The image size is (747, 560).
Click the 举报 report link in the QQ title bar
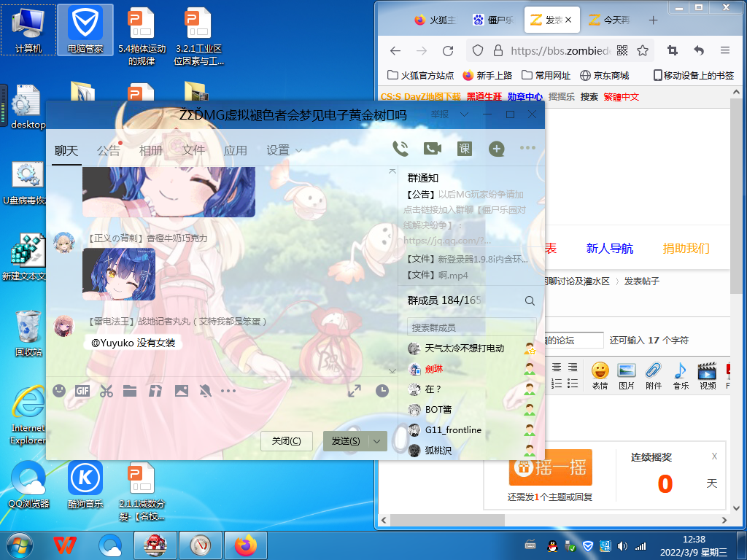(x=439, y=114)
